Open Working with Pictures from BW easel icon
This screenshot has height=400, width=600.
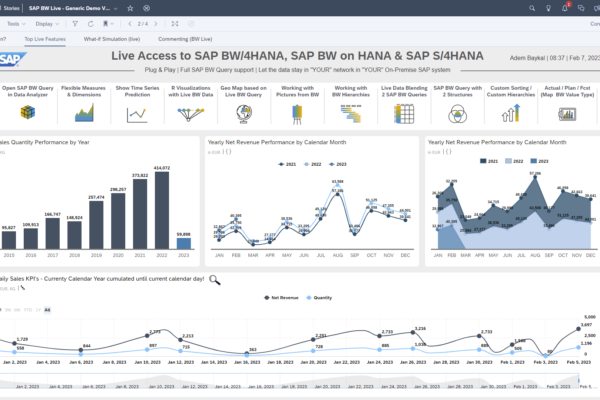point(297,114)
